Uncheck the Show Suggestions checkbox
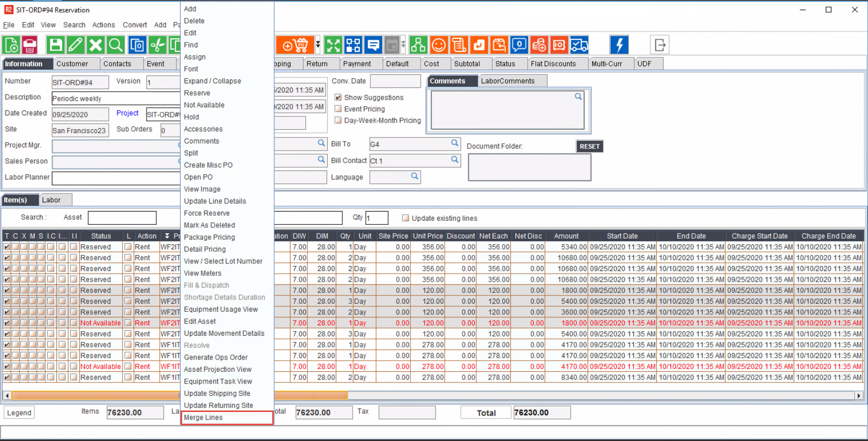This screenshot has width=868, height=441. (x=338, y=97)
